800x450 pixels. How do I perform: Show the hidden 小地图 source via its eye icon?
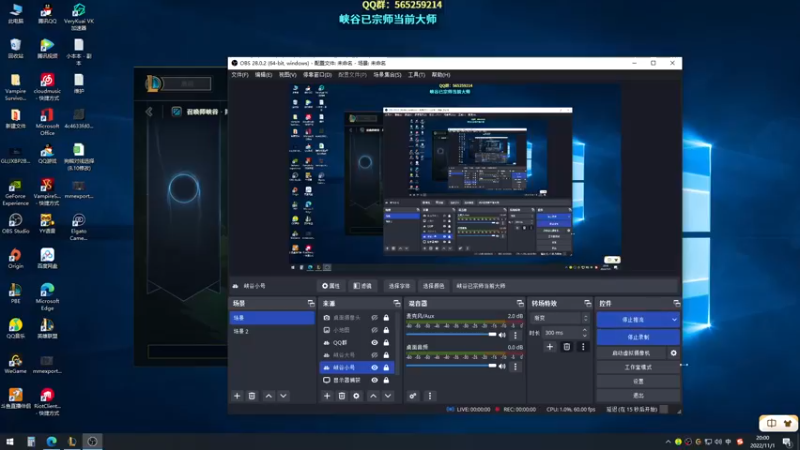(x=374, y=330)
